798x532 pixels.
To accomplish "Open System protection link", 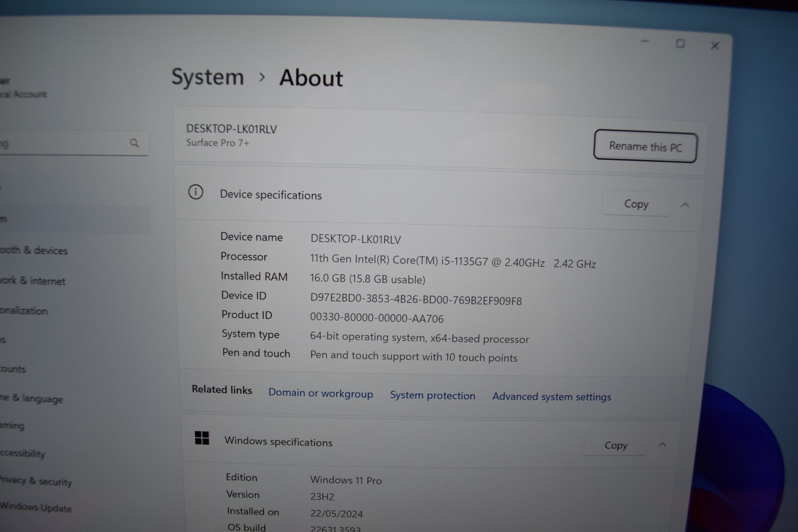I will pos(433,395).
